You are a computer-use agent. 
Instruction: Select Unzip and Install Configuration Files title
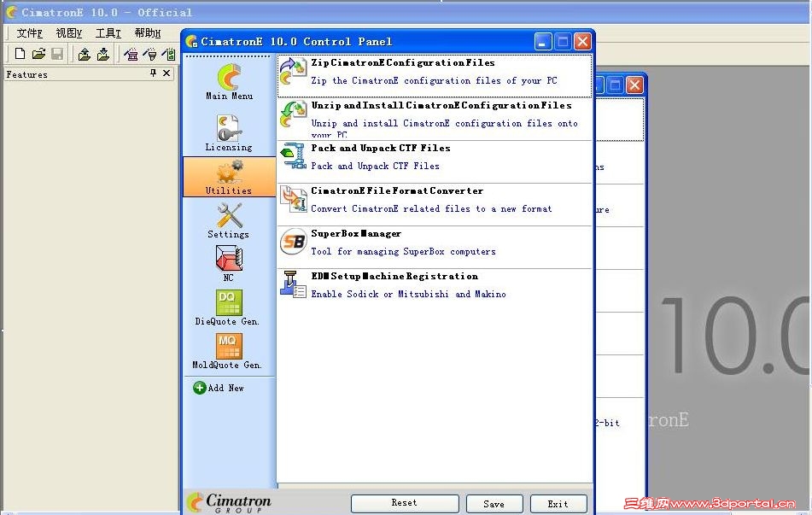(441, 106)
